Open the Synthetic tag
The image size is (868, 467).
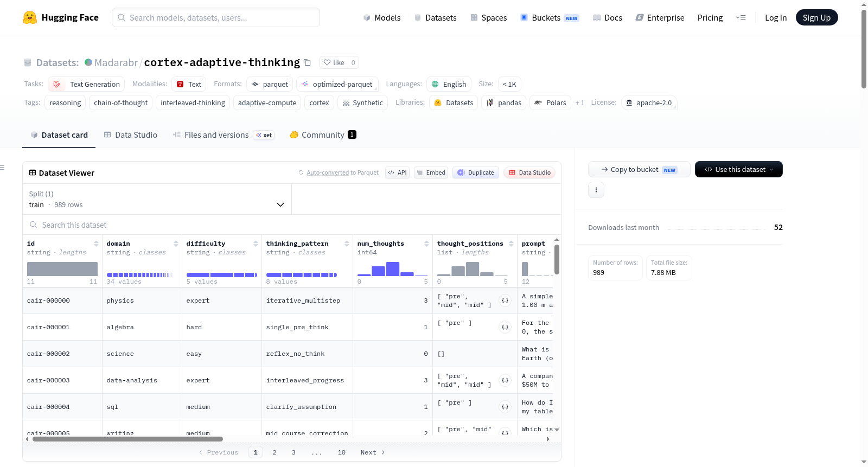(362, 103)
